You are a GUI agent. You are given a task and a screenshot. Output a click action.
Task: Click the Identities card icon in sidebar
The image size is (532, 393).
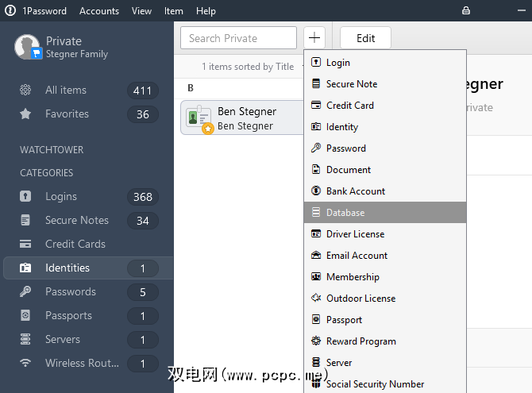25,268
